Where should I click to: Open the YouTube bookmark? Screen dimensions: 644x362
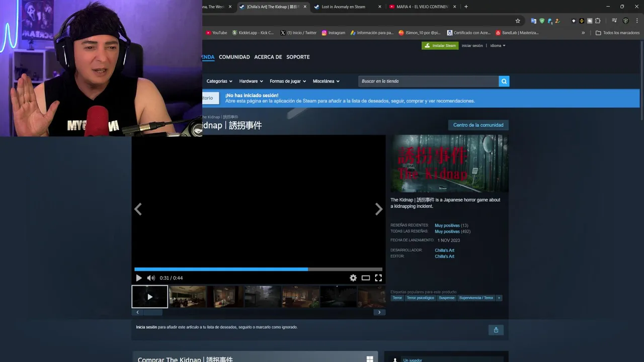pyautogui.click(x=216, y=33)
